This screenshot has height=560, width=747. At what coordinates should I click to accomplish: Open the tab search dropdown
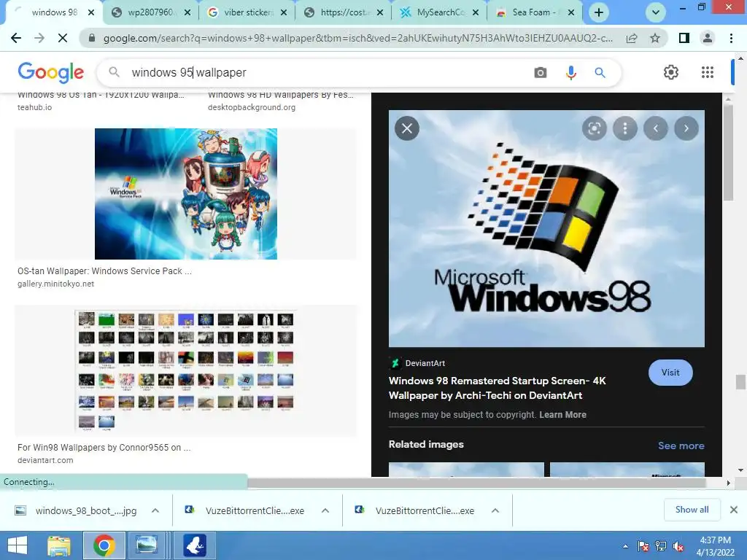pos(656,12)
